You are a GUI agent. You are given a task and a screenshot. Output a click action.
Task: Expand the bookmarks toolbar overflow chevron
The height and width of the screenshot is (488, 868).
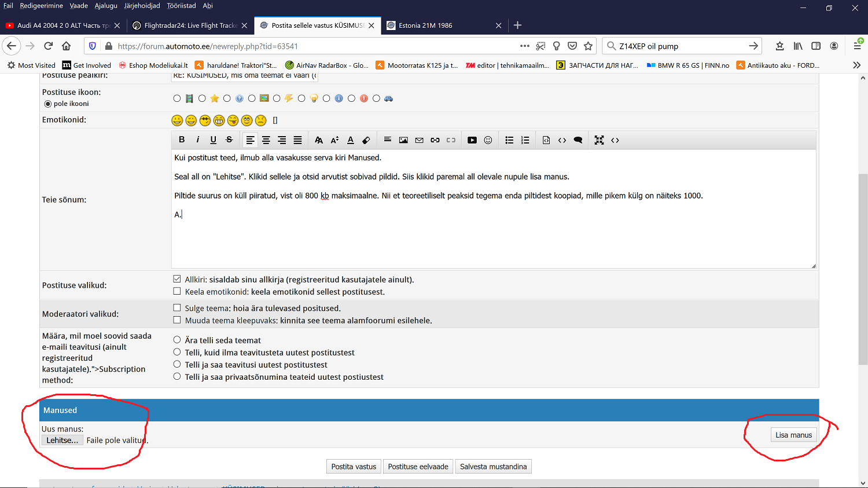856,65
